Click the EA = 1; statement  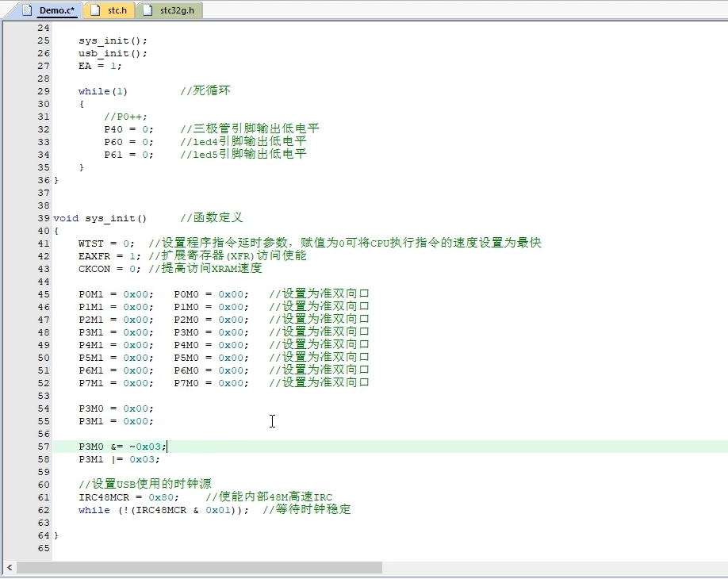coord(100,66)
